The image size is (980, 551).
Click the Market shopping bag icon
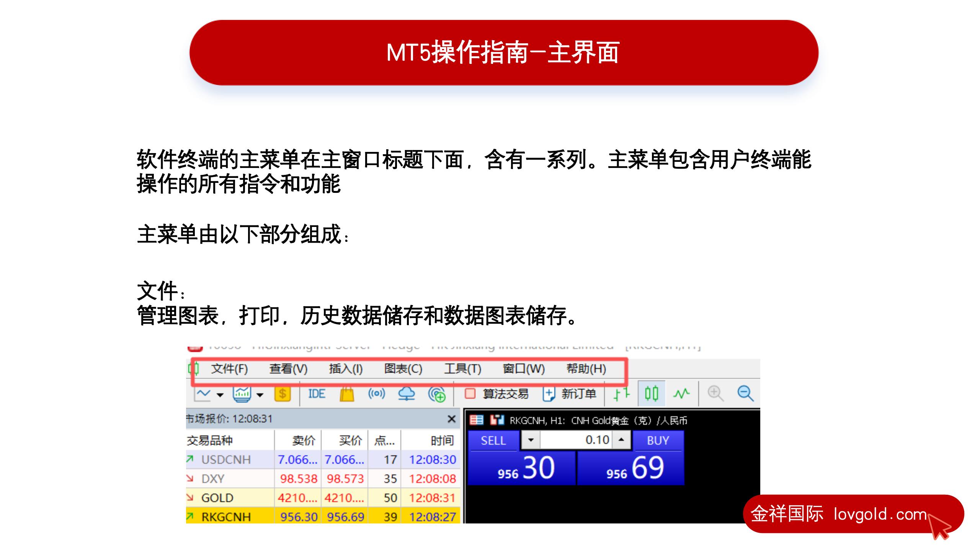tap(347, 394)
